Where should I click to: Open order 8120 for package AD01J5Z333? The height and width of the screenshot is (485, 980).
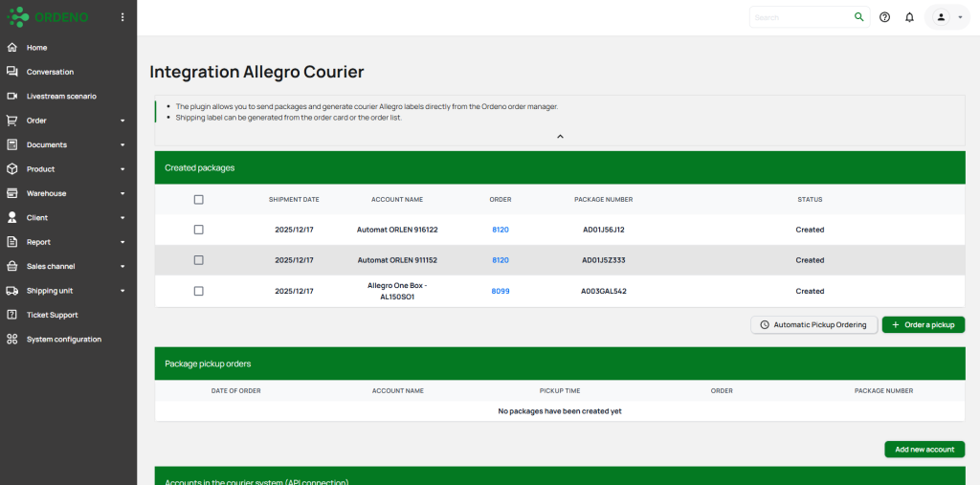pyautogui.click(x=500, y=260)
